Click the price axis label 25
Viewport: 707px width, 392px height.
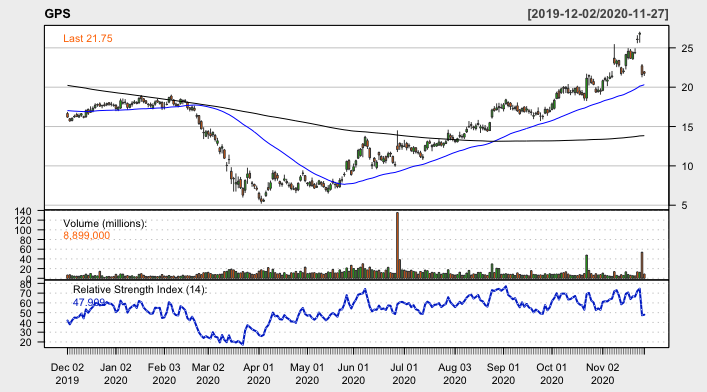687,48
